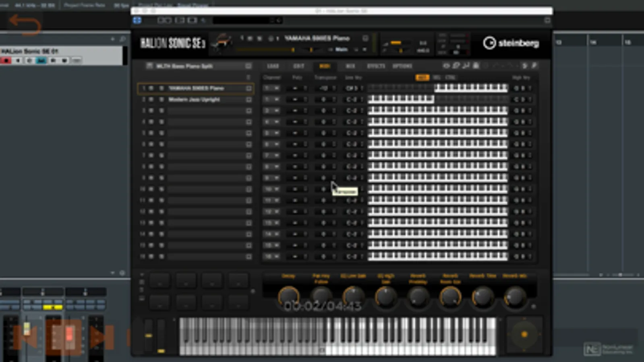This screenshot has height=362, width=644.
Task: Solo the YAMAHA S90ES Piano slot
Action: pos(161,88)
